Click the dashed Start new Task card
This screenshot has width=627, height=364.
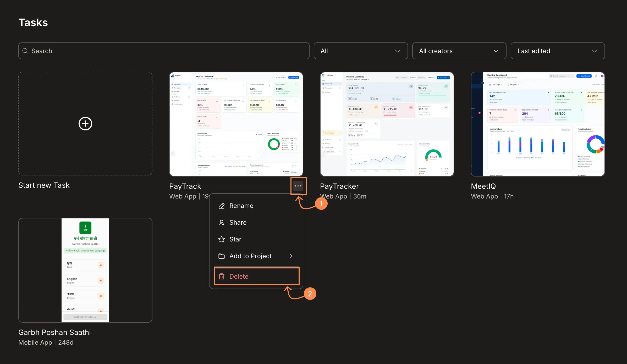click(85, 124)
